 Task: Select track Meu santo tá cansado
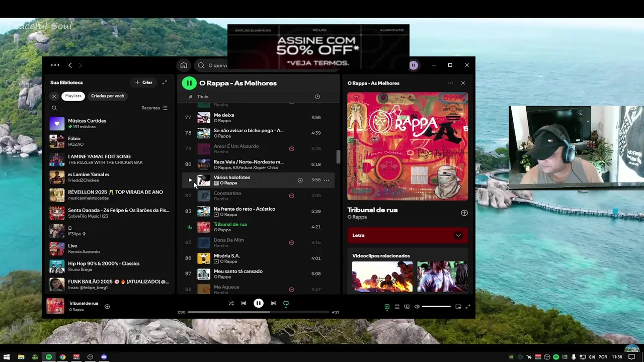point(258,274)
